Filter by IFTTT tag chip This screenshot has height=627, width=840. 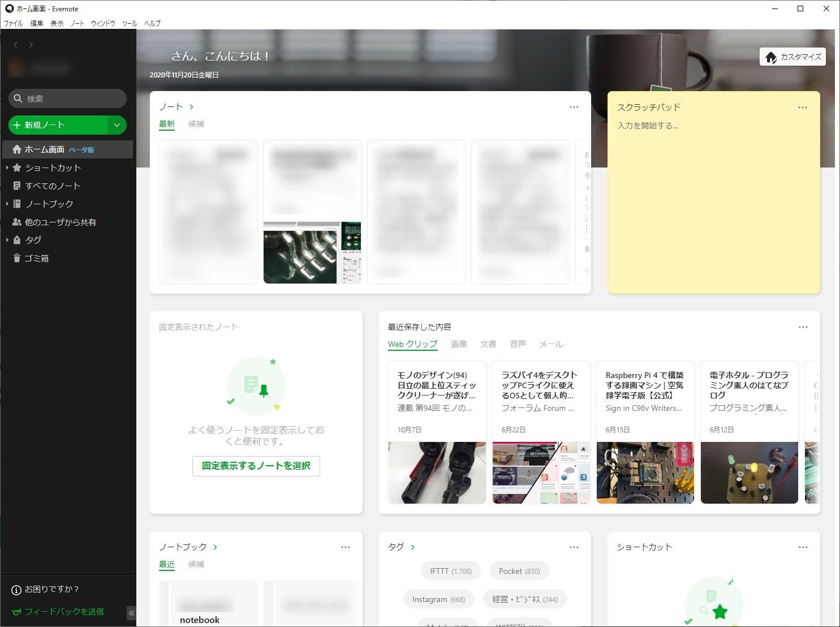point(451,571)
